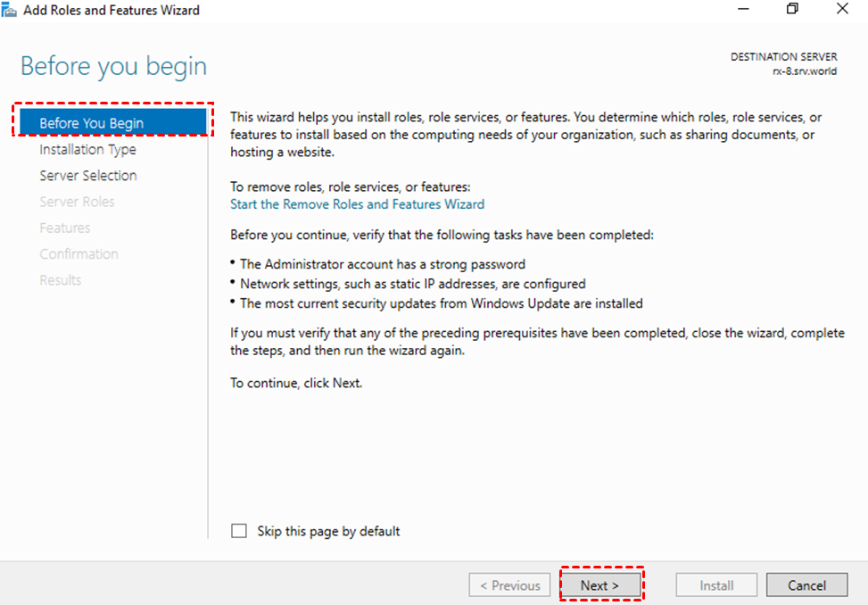
Task: Close the Add Roles and Features Wizard
Action: click(842, 9)
